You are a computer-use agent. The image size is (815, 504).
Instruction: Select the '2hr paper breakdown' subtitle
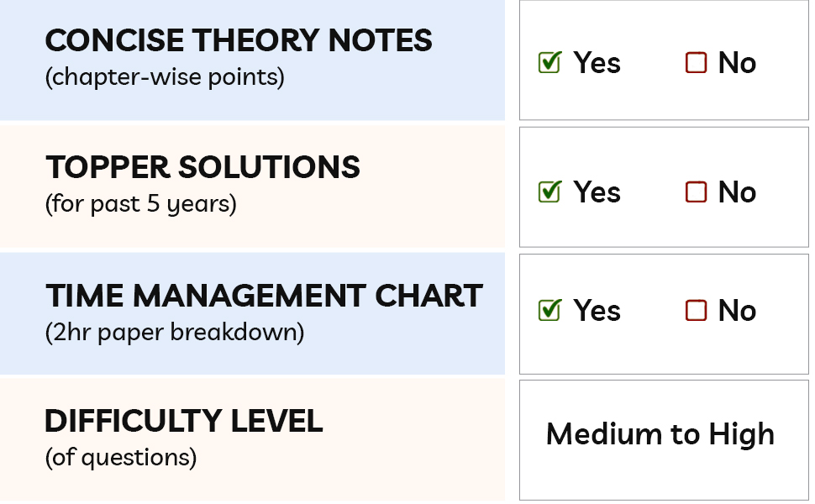click(x=174, y=332)
